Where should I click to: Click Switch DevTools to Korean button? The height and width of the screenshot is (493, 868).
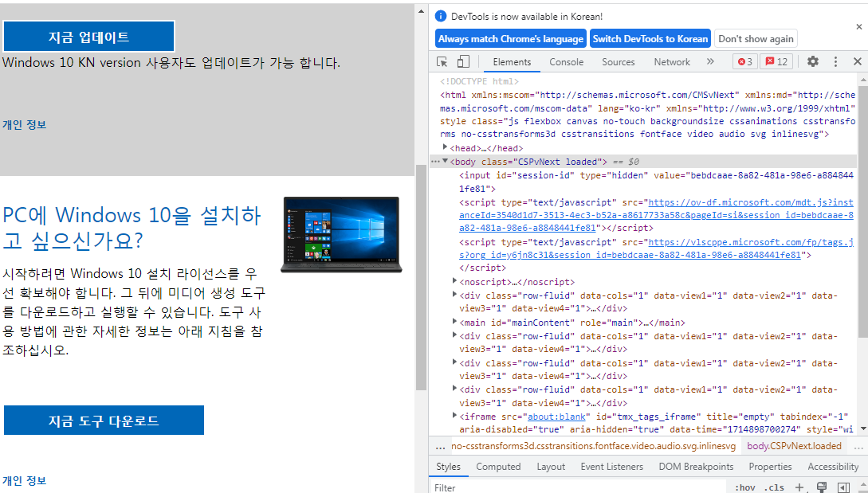(x=650, y=39)
